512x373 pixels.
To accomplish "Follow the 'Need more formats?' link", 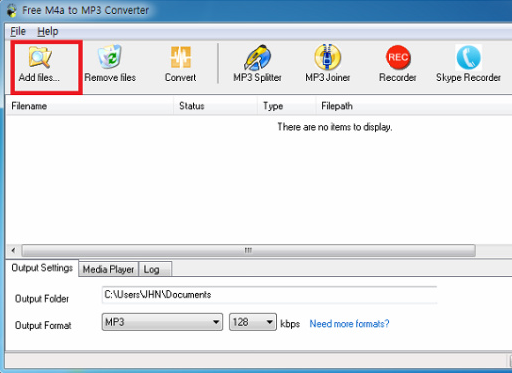I will 349,324.
